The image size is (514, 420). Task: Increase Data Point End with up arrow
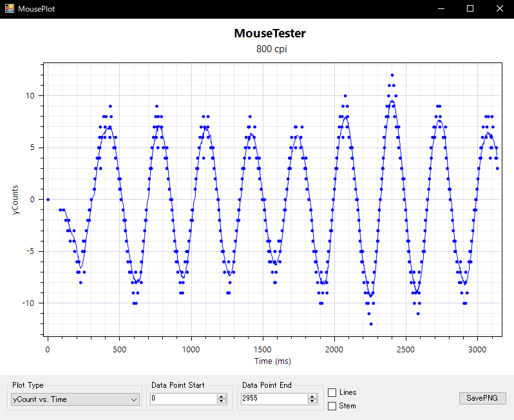[312, 396]
